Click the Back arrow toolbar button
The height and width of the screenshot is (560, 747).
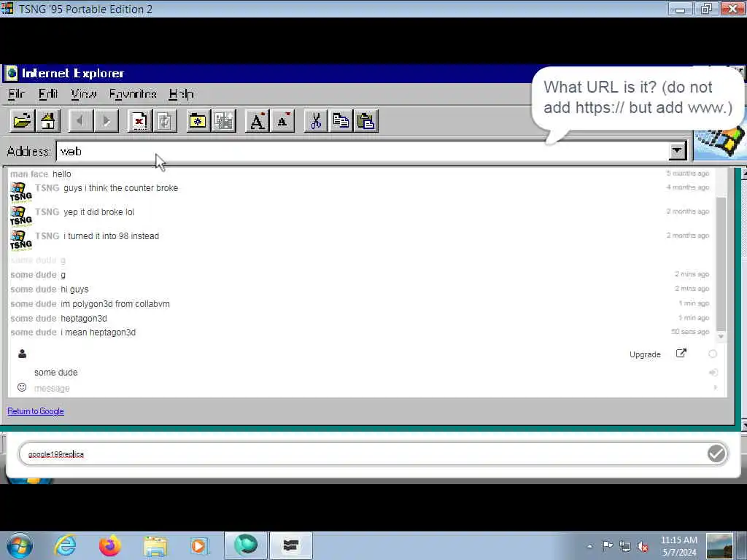(80, 121)
